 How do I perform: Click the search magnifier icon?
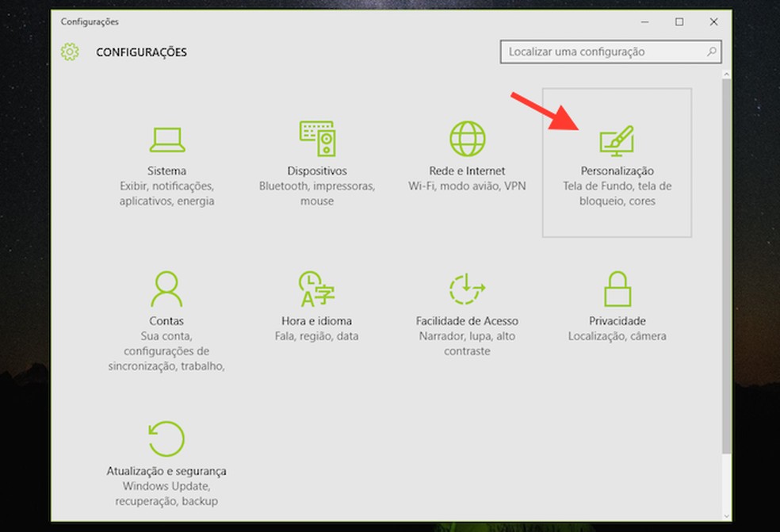coord(711,52)
